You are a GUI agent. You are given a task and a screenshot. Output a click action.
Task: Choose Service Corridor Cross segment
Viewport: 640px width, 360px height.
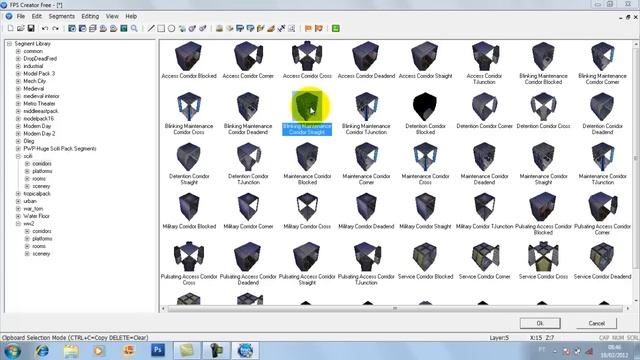tap(543, 261)
